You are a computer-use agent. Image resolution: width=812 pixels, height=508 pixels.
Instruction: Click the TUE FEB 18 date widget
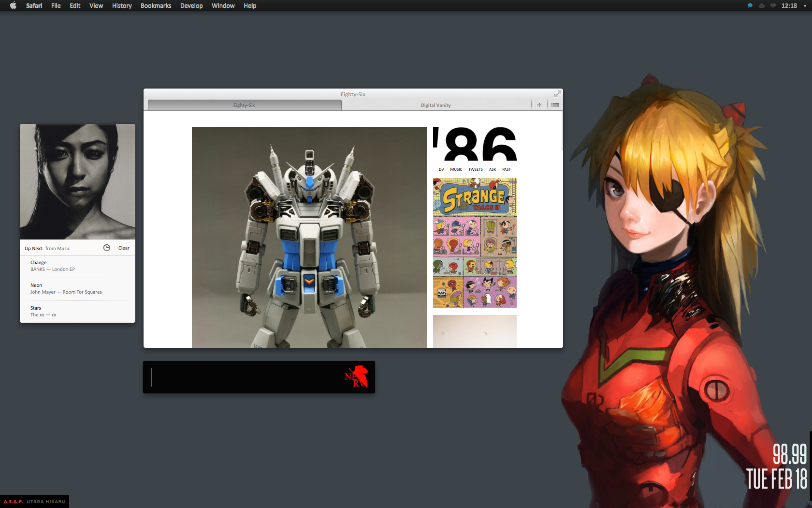777,479
